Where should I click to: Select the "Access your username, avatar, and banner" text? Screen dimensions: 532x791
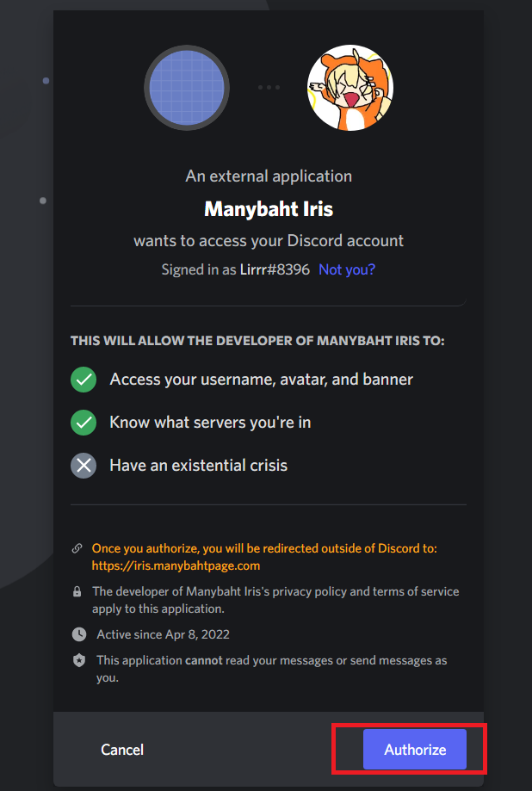(262, 380)
